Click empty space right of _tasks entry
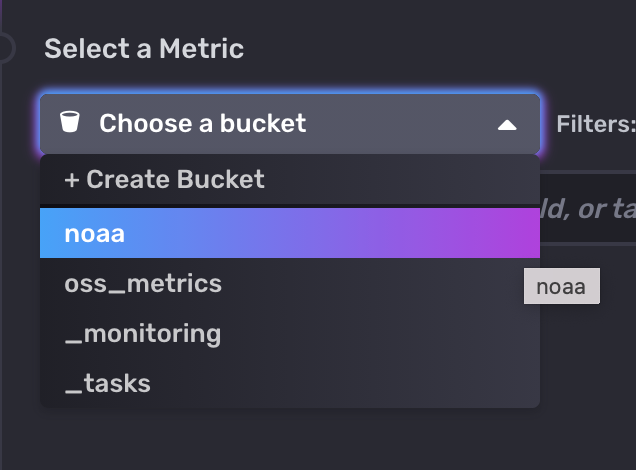The image size is (636, 470). coord(350,382)
